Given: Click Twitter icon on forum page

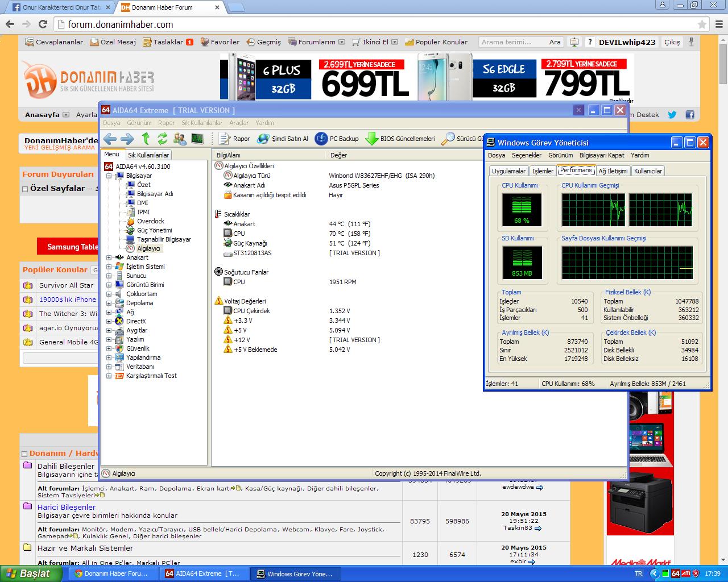Looking at the screenshot, I should point(672,115).
